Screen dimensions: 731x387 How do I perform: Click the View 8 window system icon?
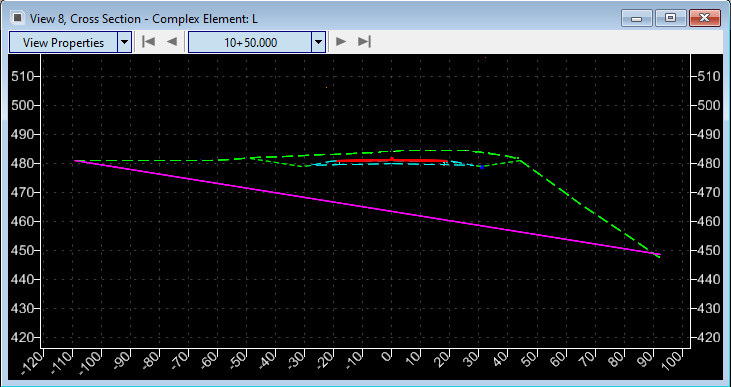point(18,18)
